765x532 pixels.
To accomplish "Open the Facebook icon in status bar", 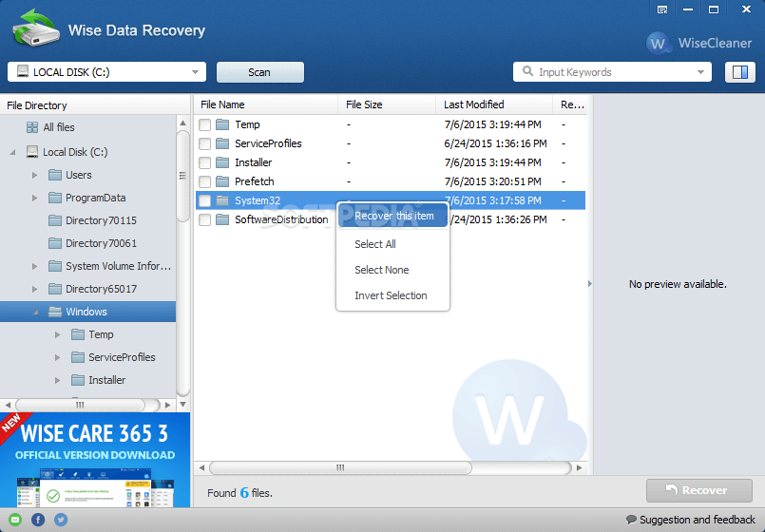I will coord(38,520).
